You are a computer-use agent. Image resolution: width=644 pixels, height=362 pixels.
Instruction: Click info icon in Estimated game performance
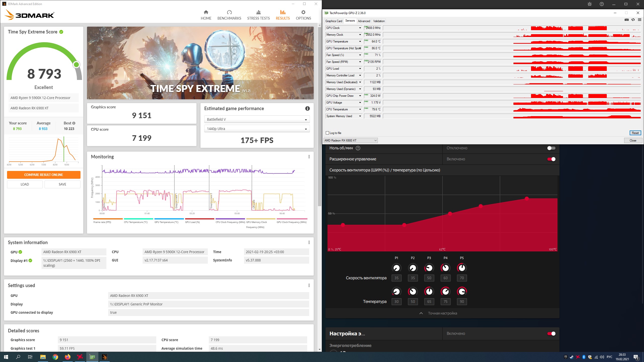(x=307, y=109)
